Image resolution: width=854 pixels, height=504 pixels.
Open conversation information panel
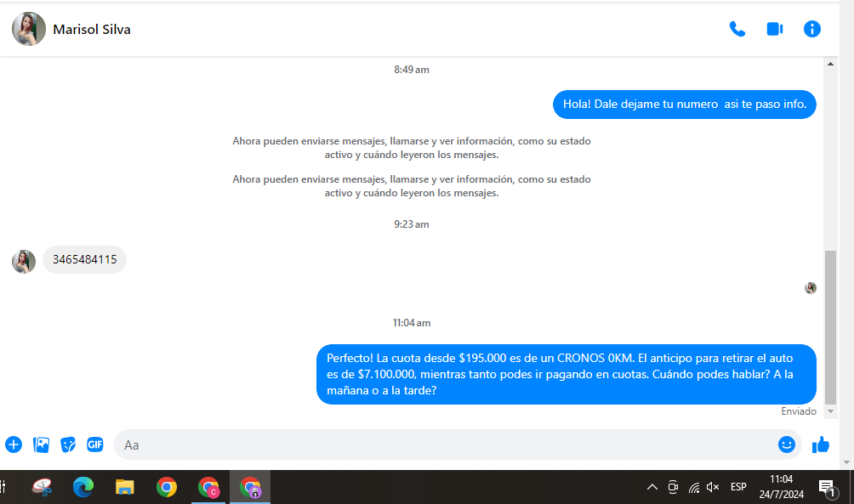(811, 29)
